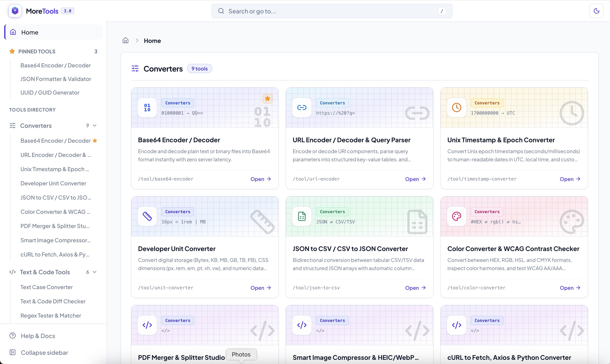The width and height of the screenshot is (610, 364).
Task: Click the Converters section sliders icon
Action: (x=135, y=68)
